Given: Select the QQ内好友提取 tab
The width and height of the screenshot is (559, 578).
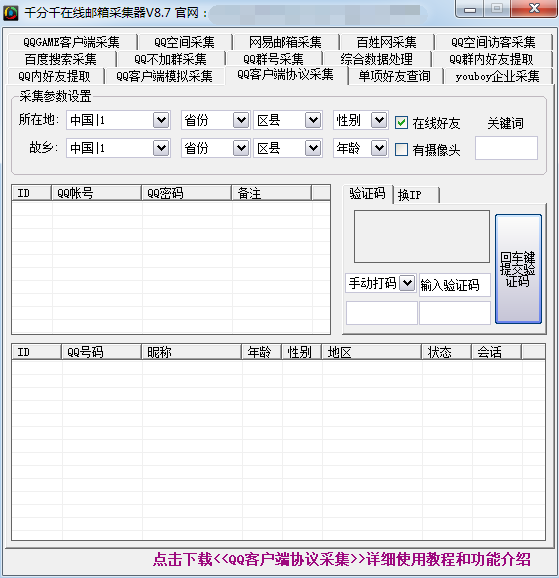Looking at the screenshot, I should tap(55, 76).
